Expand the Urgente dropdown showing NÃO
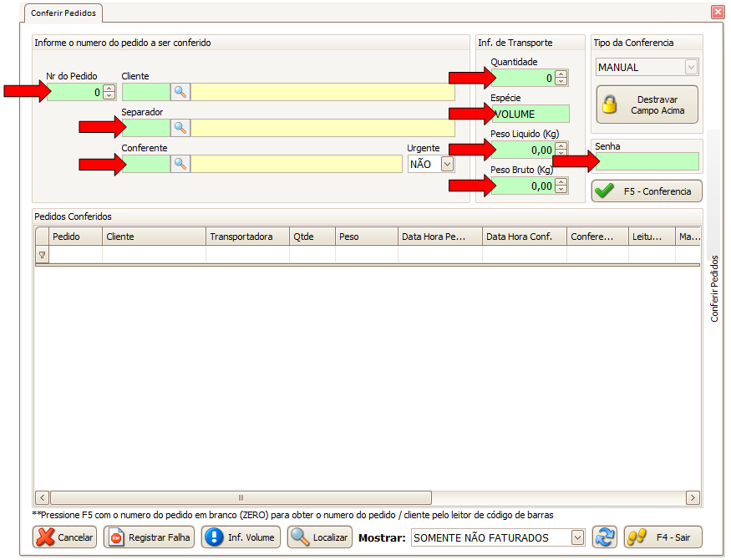Screen dimensions: 731x560 (448, 165)
